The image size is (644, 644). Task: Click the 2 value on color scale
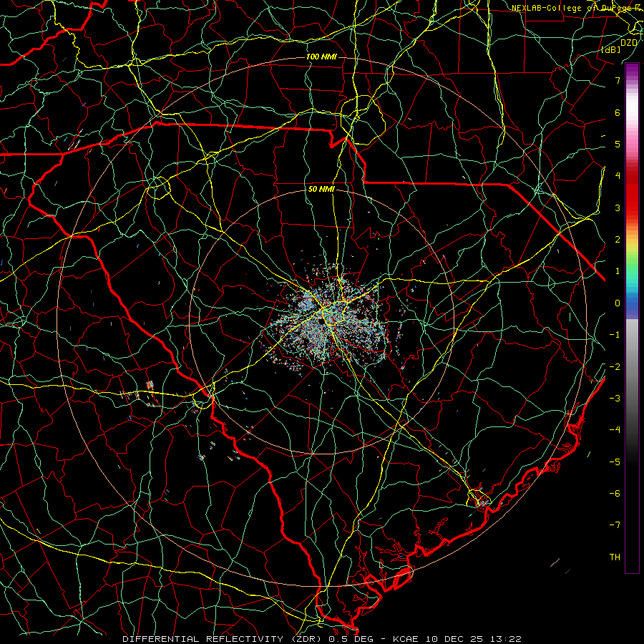tap(618, 240)
